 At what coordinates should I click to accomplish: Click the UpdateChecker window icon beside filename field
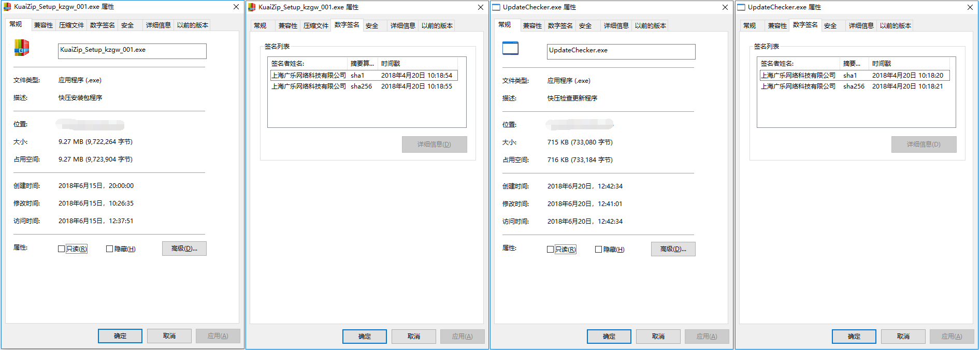click(x=510, y=48)
